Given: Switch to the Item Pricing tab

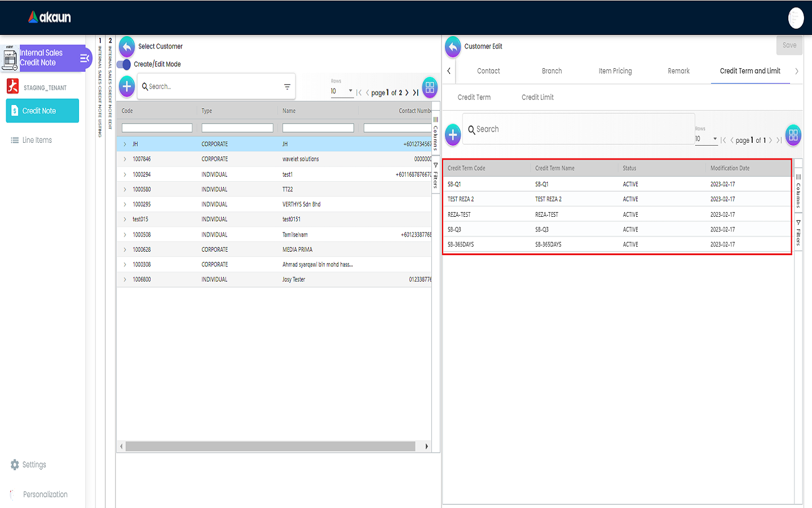Looking at the screenshot, I should (x=615, y=71).
